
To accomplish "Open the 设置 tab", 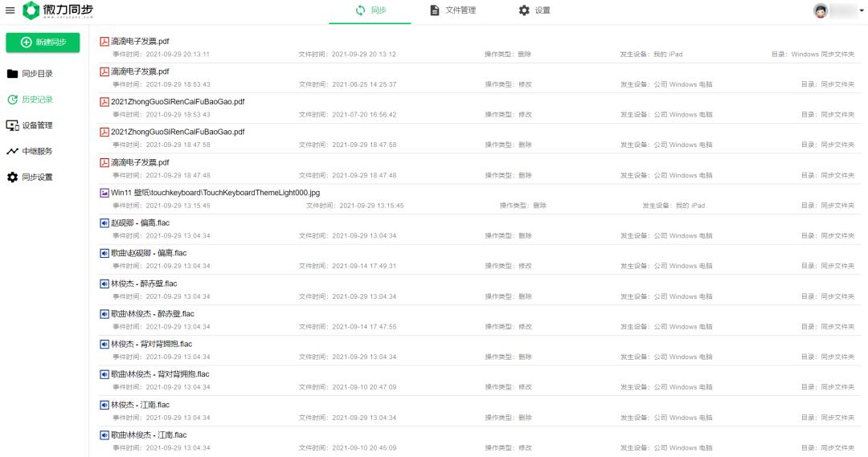I will coord(534,10).
